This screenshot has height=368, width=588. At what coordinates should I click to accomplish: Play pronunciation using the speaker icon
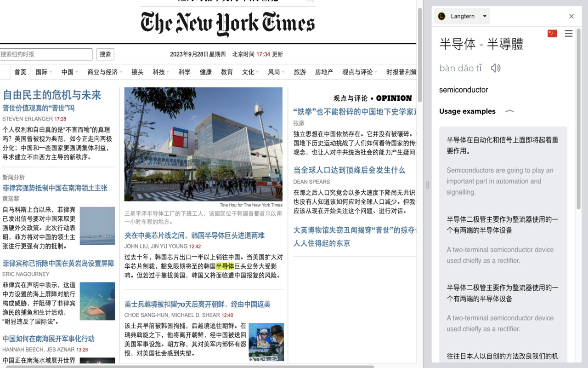coord(496,68)
